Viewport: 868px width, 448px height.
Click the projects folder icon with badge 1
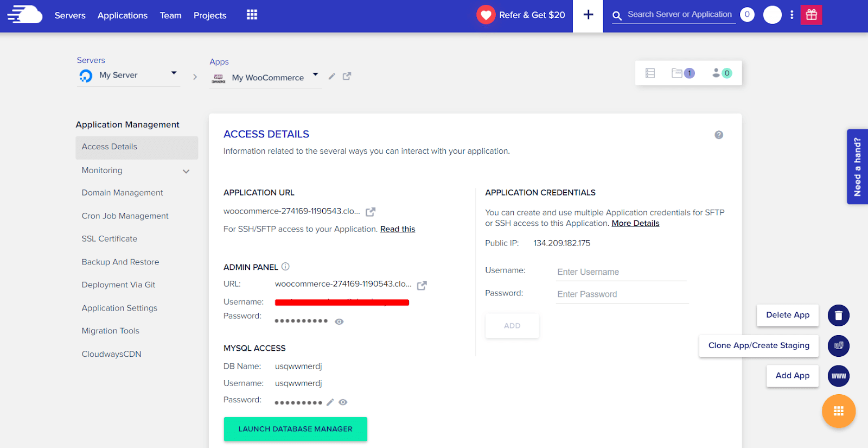click(683, 73)
